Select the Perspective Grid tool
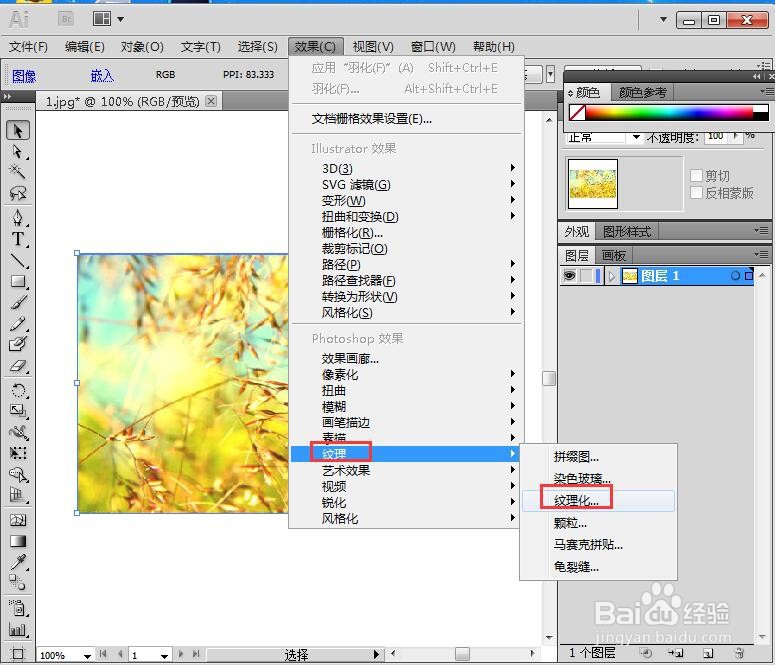The height and width of the screenshot is (665, 775). click(18, 495)
